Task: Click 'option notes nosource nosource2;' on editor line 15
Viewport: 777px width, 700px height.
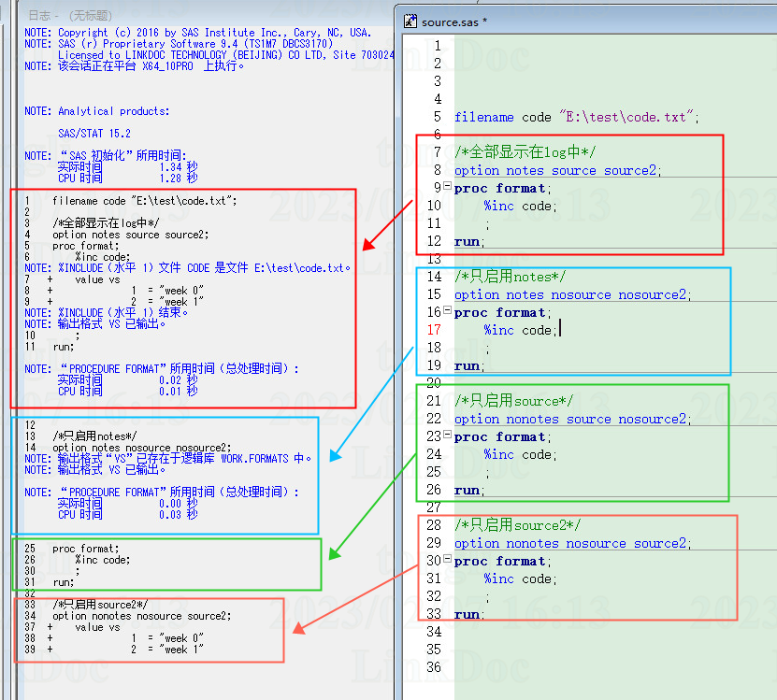Action: [572, 294]
